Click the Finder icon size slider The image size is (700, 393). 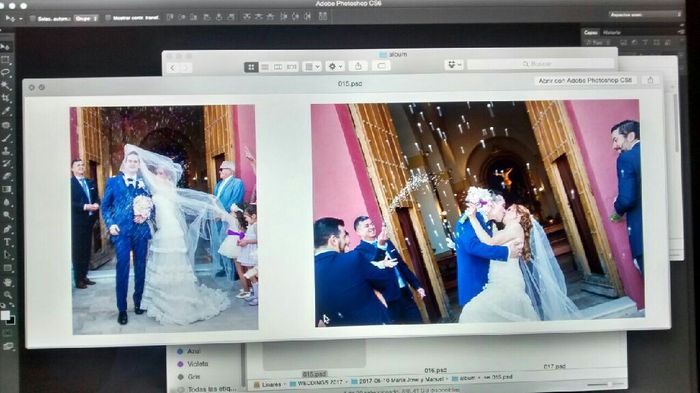coord(605,385)
